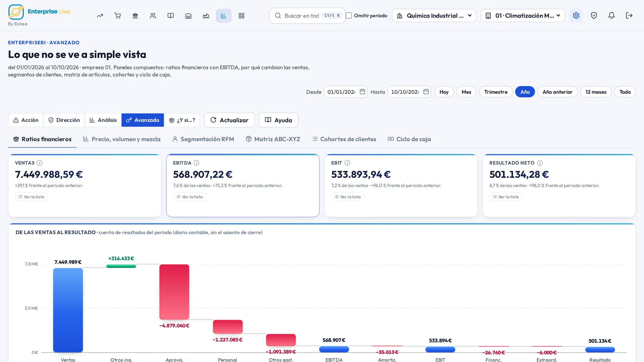644x362 pixels.
Task: Select the Todo period pill
Action: (x=625, y=92)
